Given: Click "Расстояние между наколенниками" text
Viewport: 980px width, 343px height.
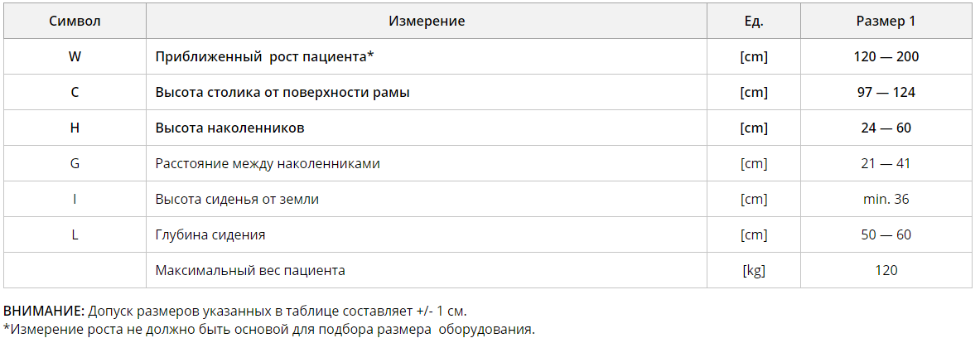Looking at the screenshot, I should [268, 164].
